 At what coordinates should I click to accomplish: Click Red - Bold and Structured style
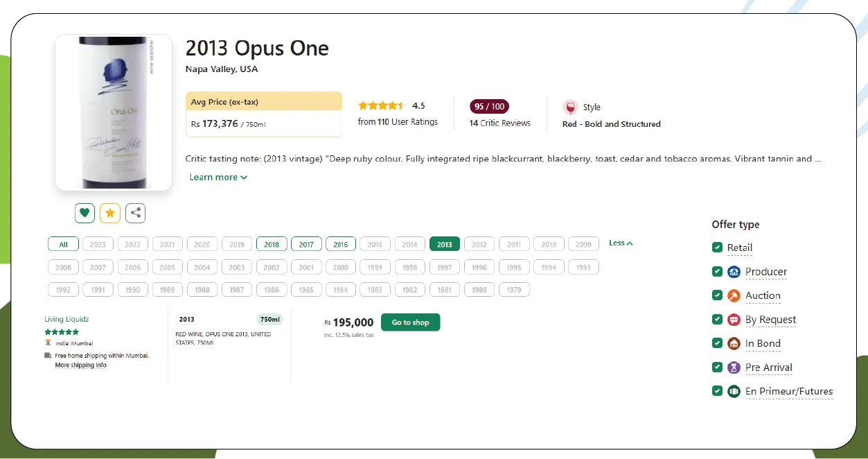pyautogui.click(x=612, y=124)
